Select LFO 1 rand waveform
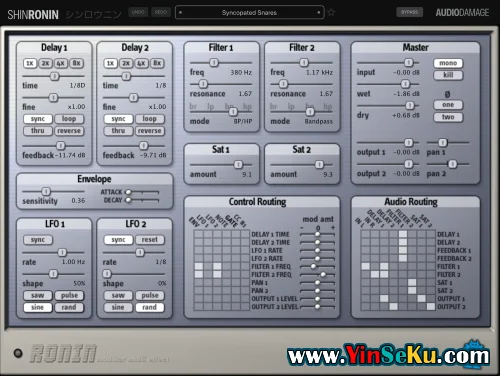This screenshot has height=376, width=500. click(69, 307)
